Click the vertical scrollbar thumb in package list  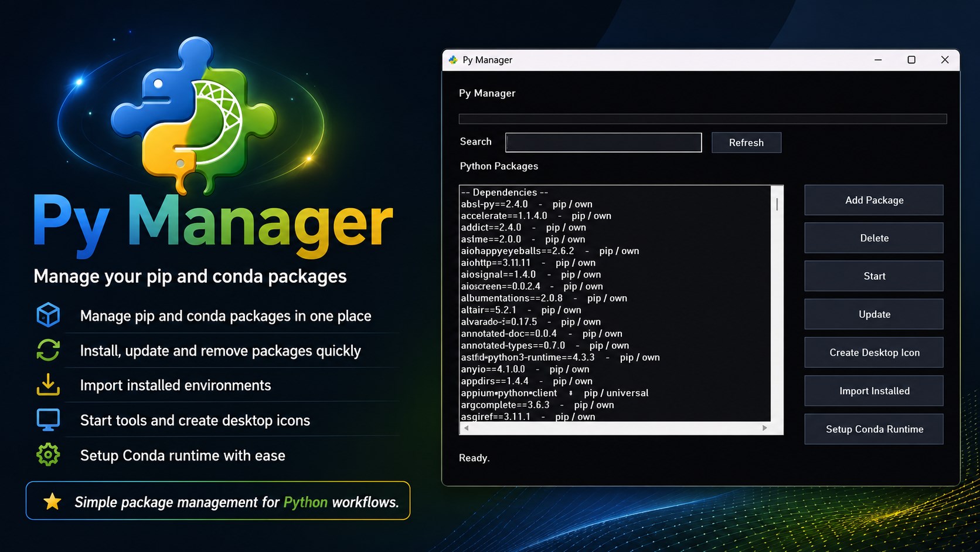(777, 204)
